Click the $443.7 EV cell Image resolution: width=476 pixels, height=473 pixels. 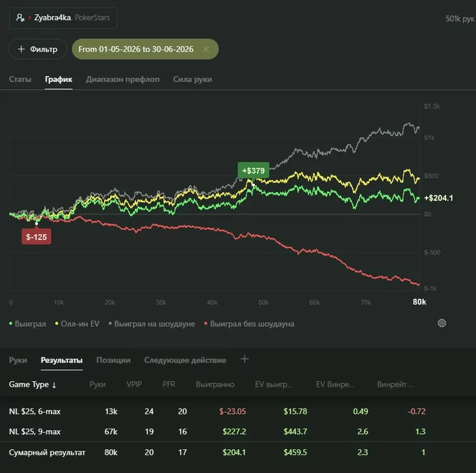[295, 431]
